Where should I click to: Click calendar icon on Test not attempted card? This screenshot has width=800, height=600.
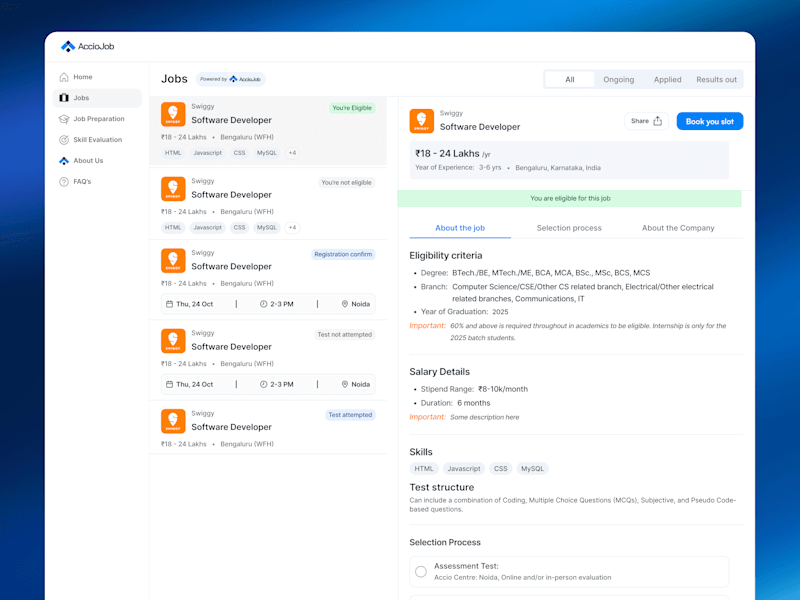coord(169,384)
